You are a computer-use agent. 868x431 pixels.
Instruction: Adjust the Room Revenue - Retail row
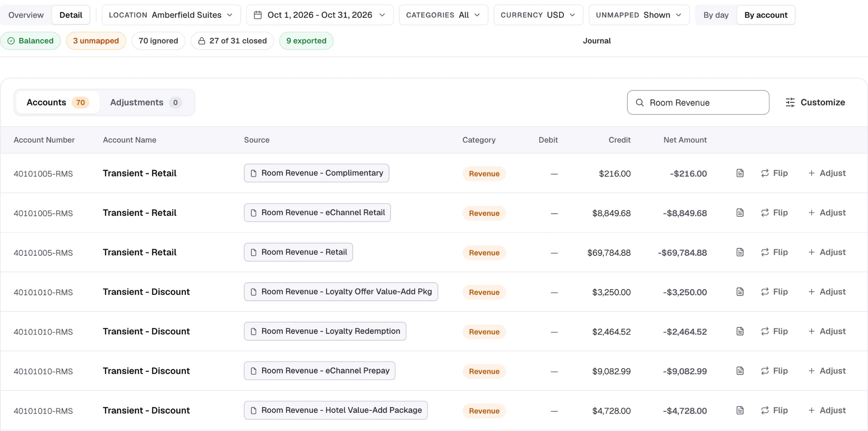(827, 252)
